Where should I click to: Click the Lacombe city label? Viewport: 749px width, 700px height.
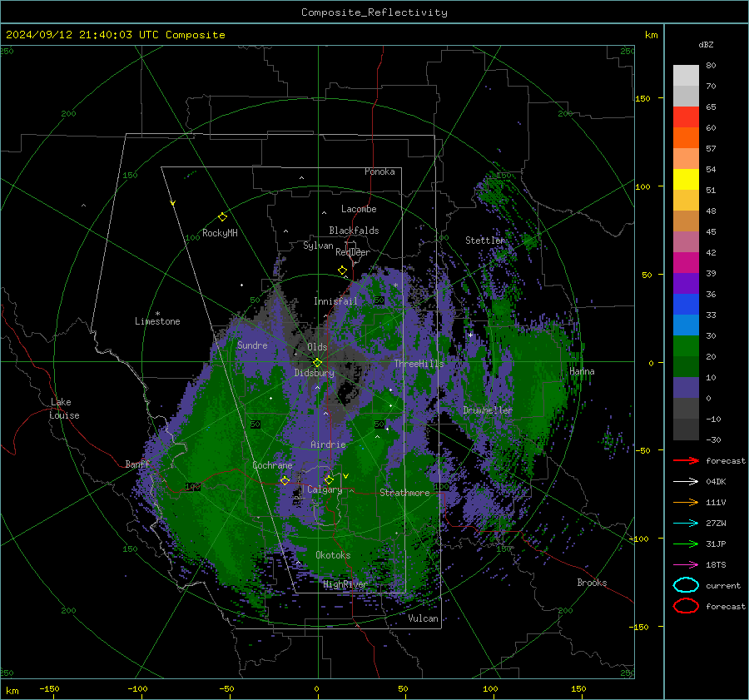tap(359, 209)
